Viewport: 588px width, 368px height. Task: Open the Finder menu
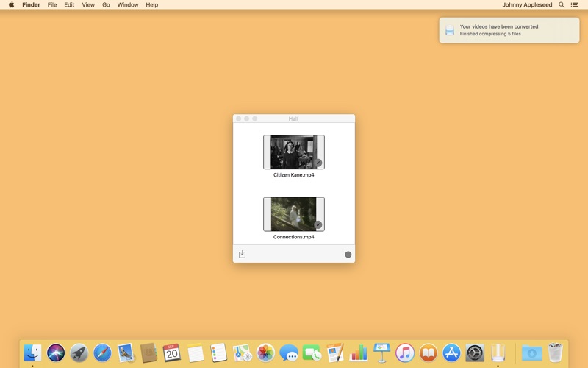pyautogui.click(x=31, y=5)
